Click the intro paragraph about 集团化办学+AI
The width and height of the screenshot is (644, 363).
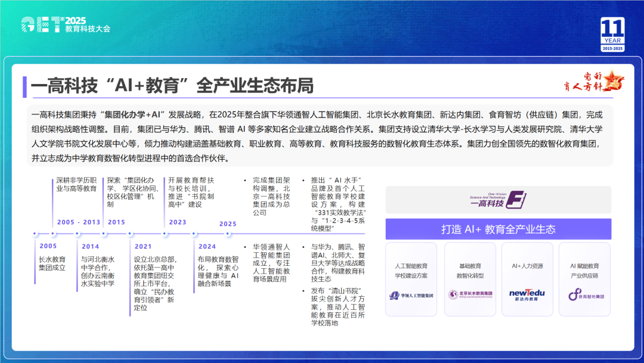click(321, 136)
